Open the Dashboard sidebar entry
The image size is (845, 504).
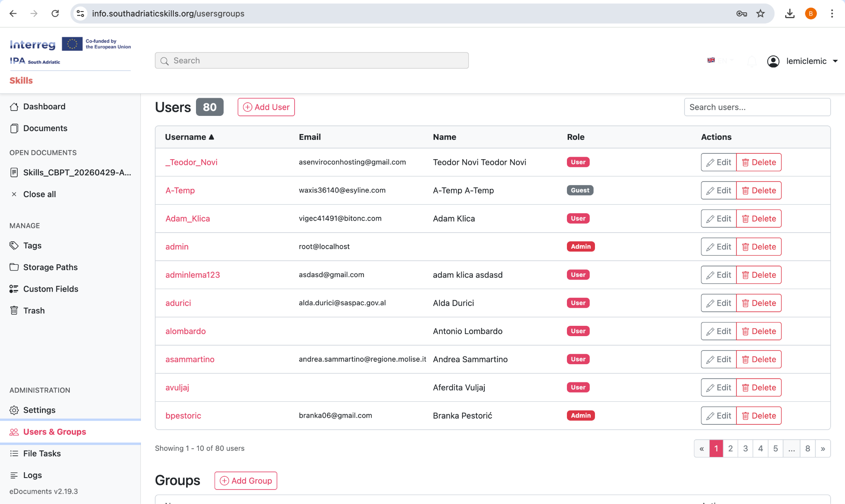click(x=45, y=106)
